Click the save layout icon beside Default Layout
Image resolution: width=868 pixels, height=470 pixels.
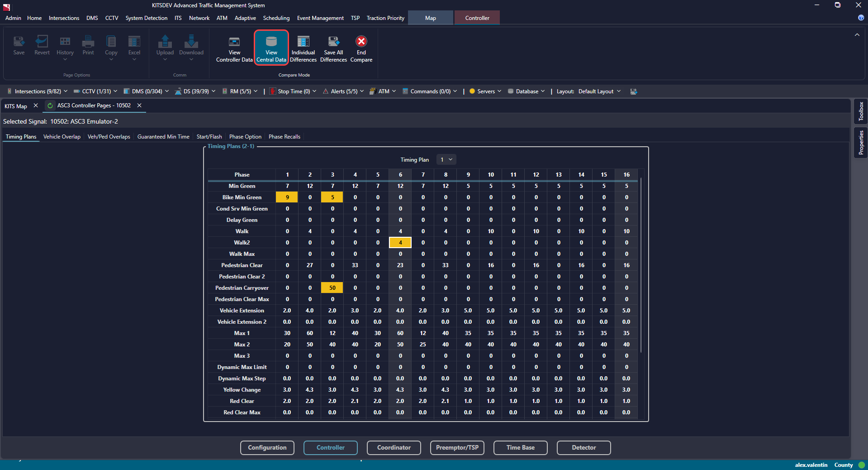[634, 91]
